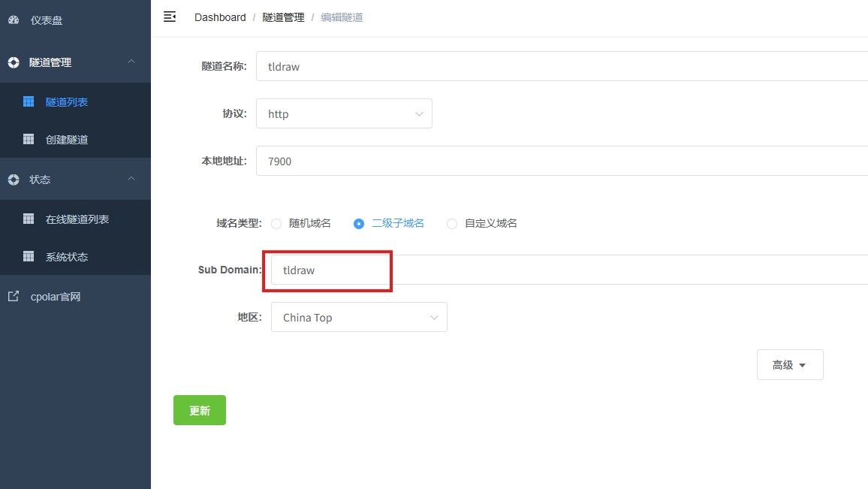Image resolution: width=868 pixels, height=489 pixels.
Task: Click the dashboard gauge icon in sidebar
Action: coord(14,20)
